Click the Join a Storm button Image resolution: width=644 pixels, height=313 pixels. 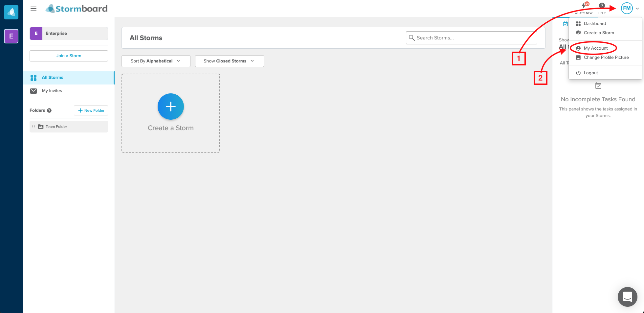pyautogui.click(x=69, y=56)
